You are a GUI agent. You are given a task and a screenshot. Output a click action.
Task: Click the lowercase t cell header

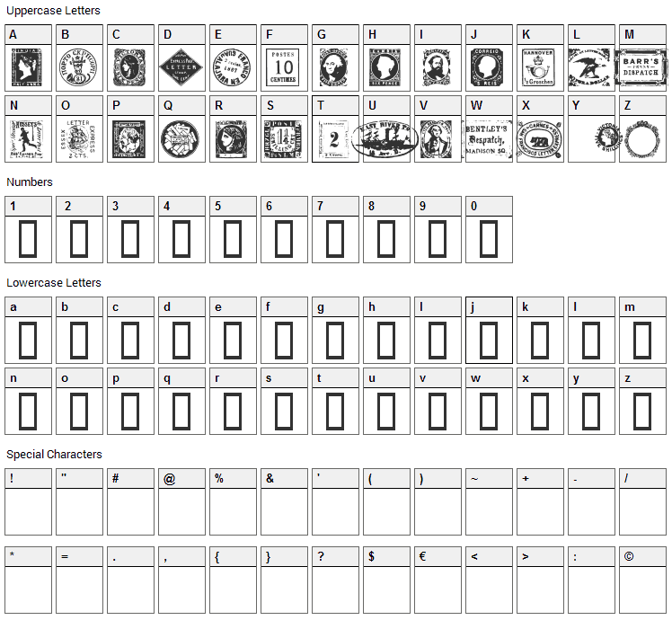(x=335, y=378)
